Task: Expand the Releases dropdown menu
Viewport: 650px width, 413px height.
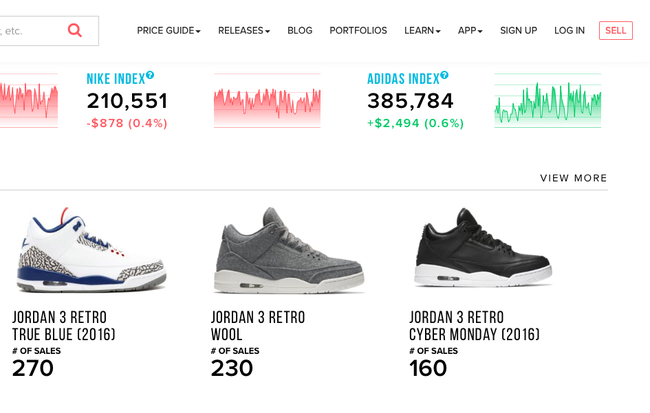Action: (244, 31)
